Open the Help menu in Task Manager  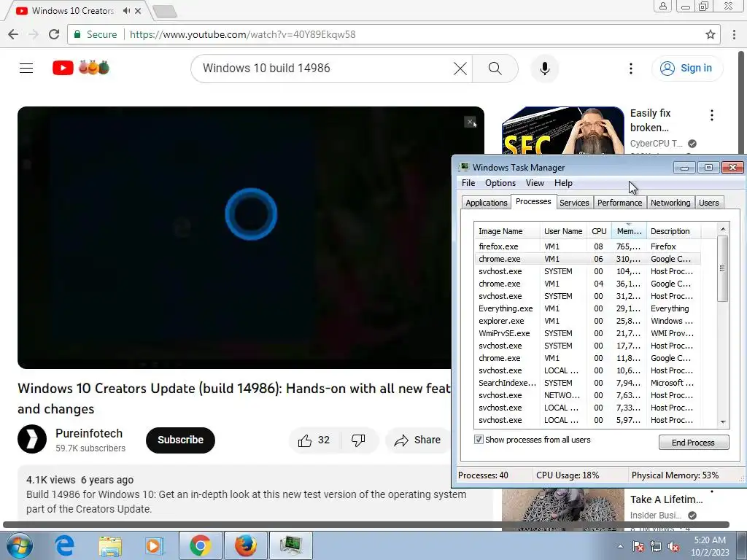pos(563,183)
